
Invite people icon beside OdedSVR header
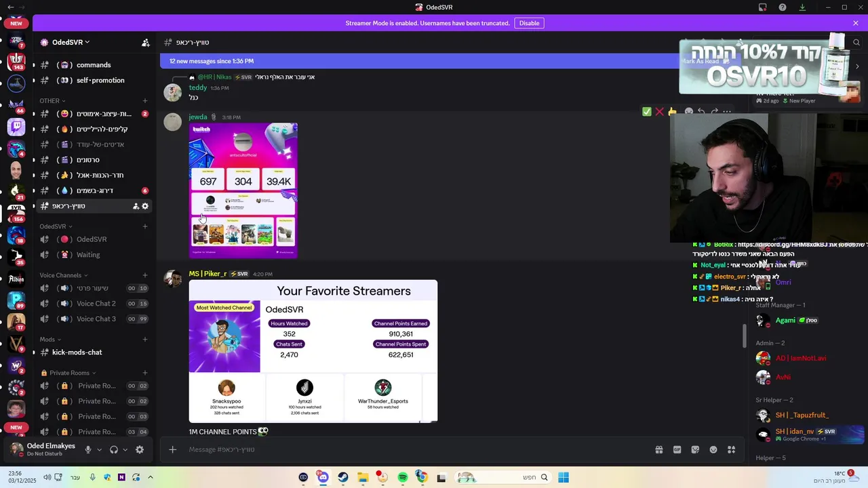[x=145, y=42]
